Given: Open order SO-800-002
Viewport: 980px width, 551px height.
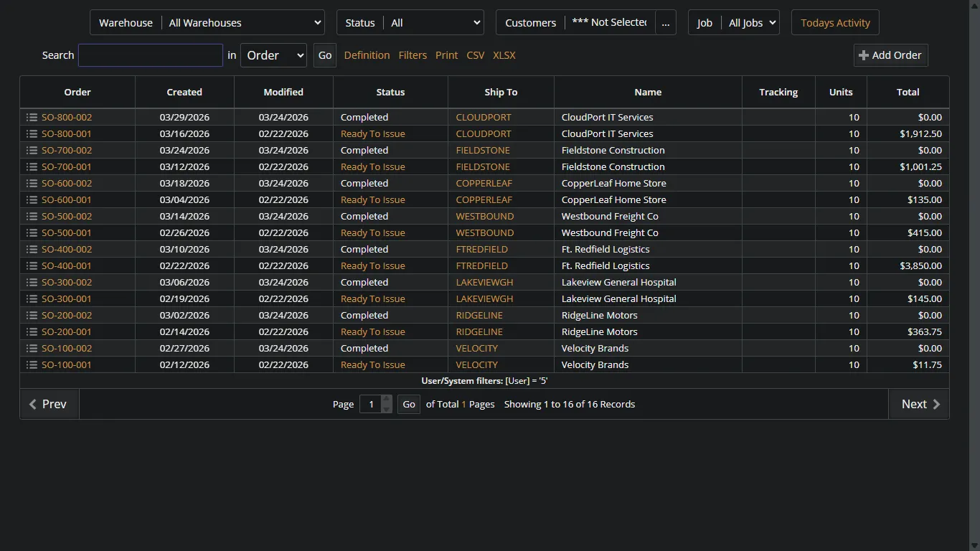Looking at the screenshot, I should 67,117.
